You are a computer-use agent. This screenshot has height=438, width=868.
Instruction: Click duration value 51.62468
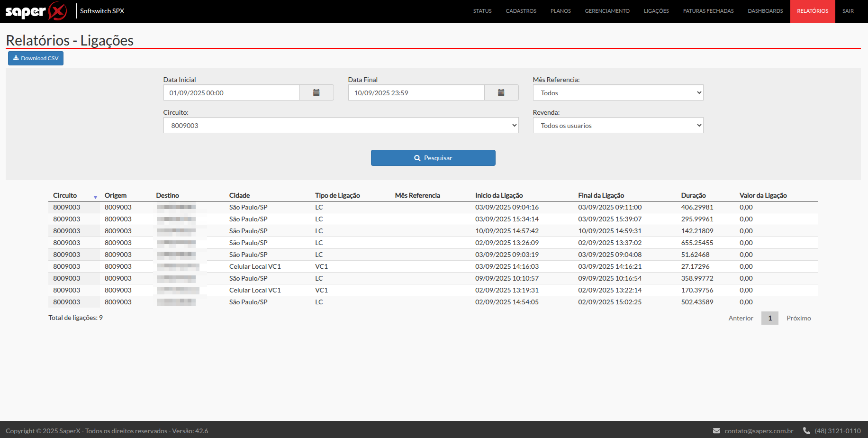695,255
